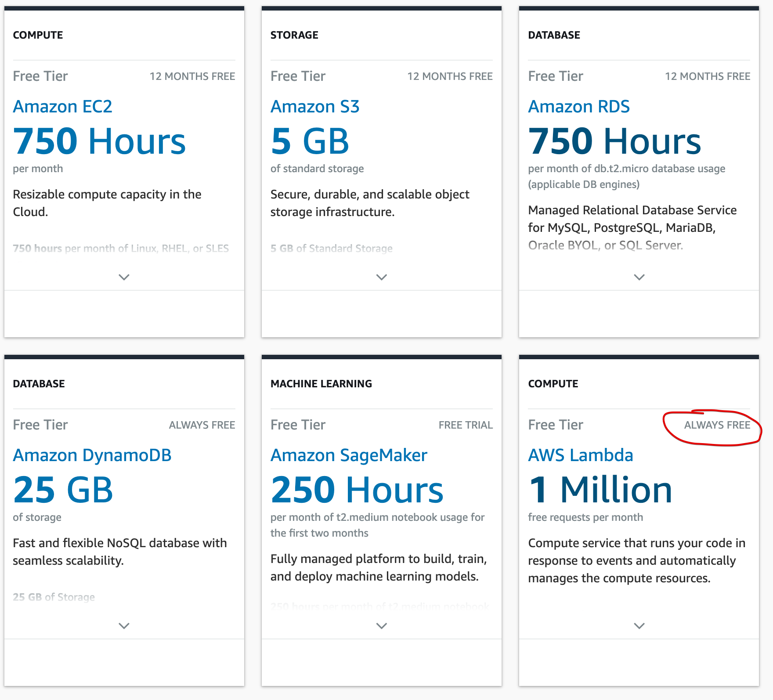773x700 pixels.
Task: Open the Amazon RDS link
Action: [x=579, y=107]
